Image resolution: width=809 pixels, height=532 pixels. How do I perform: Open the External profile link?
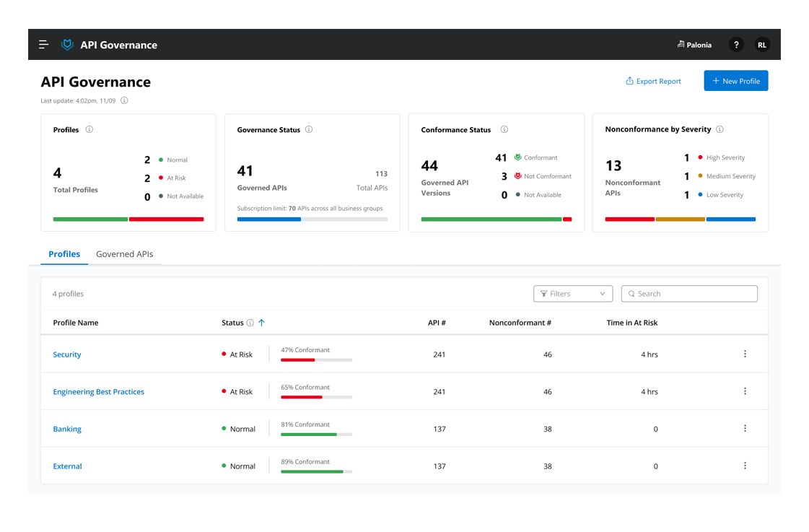coord(68,466)
